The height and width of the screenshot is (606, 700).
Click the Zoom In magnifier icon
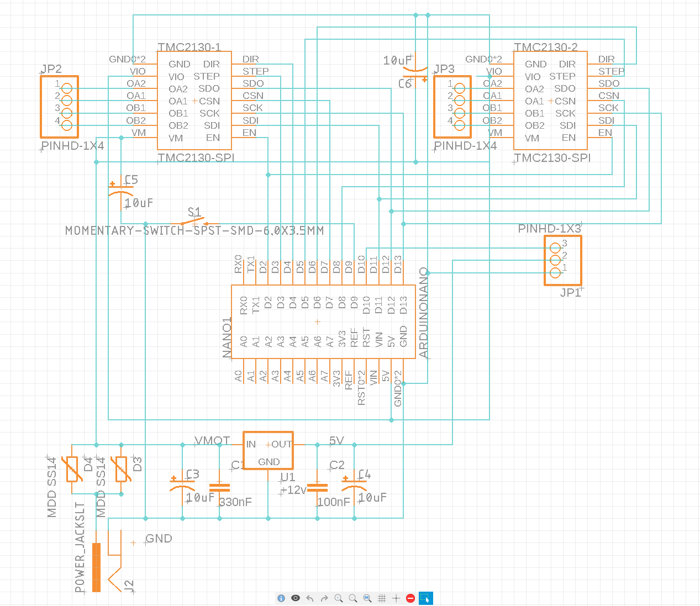(x=339, y=598)
